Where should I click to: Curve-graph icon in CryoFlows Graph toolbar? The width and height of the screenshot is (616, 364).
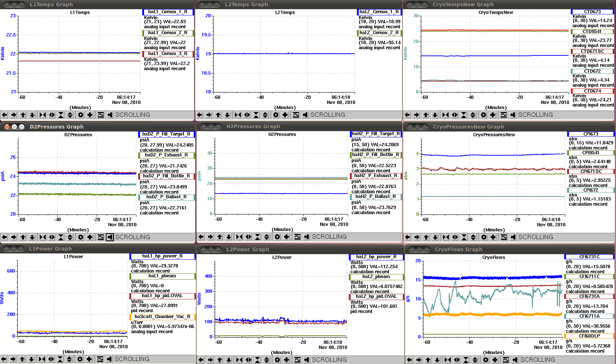click(x=506, y=360)
